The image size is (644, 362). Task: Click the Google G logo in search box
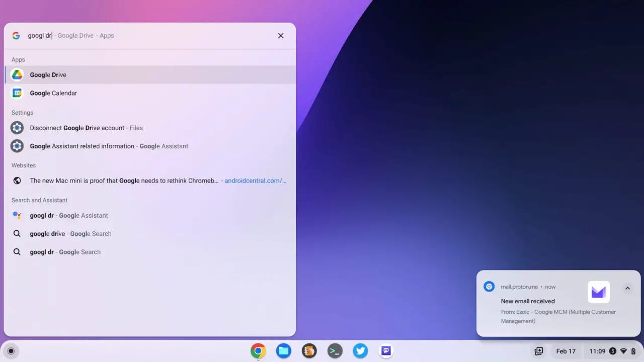[x=16, y=36]
